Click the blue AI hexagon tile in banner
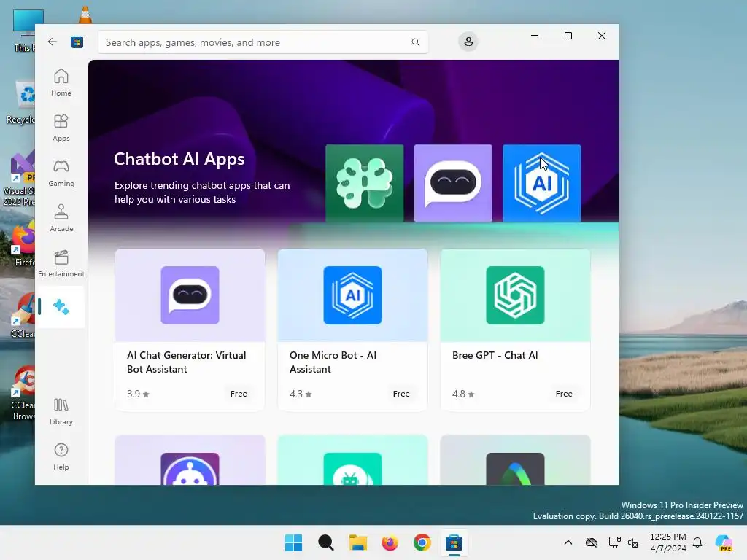 [542, 183]
